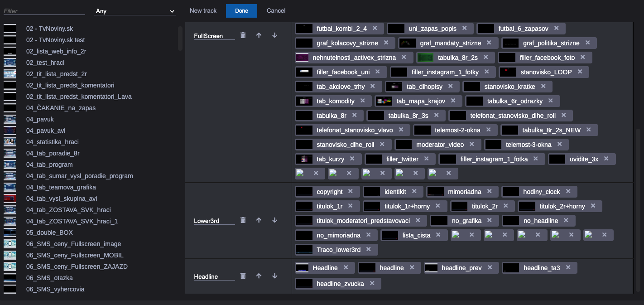
Task: Click the Filter input field
Action: 43,10
